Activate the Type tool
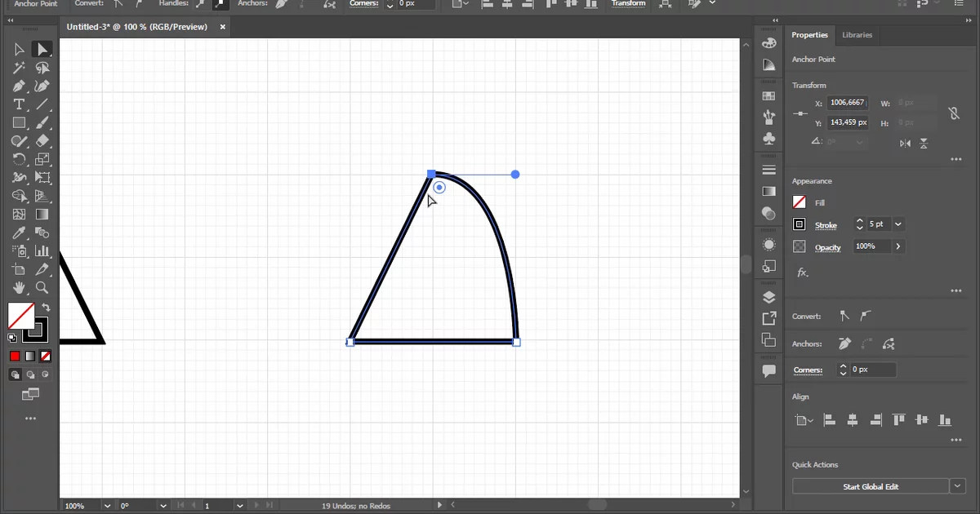The height and width of the screenshot is (514, 980). click(x=19, y=104)
